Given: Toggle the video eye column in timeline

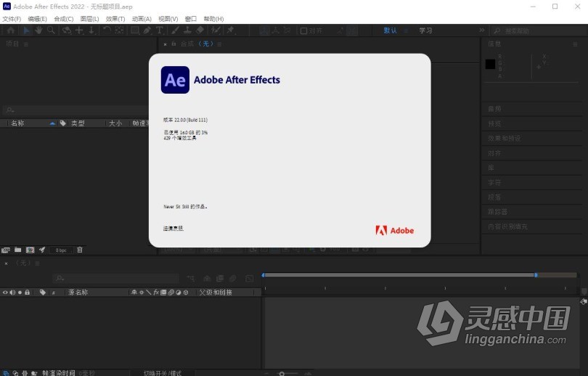Looking at the screenshot, I should [x=5, y=293].
